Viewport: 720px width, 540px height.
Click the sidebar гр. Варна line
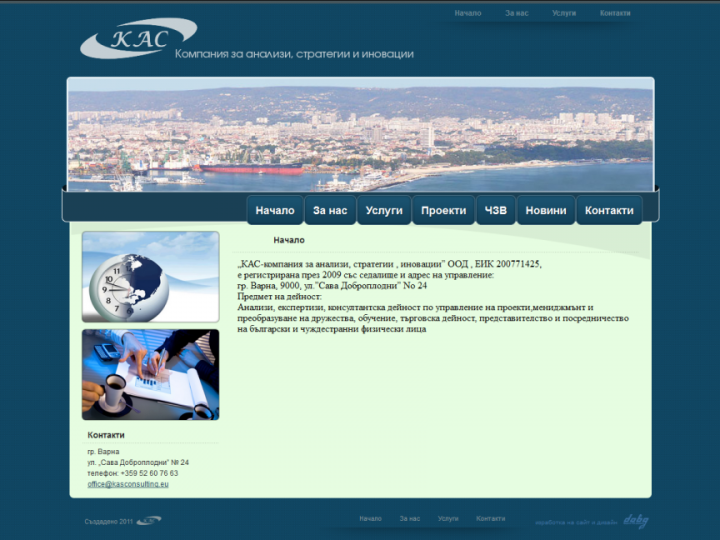(103, 451)
